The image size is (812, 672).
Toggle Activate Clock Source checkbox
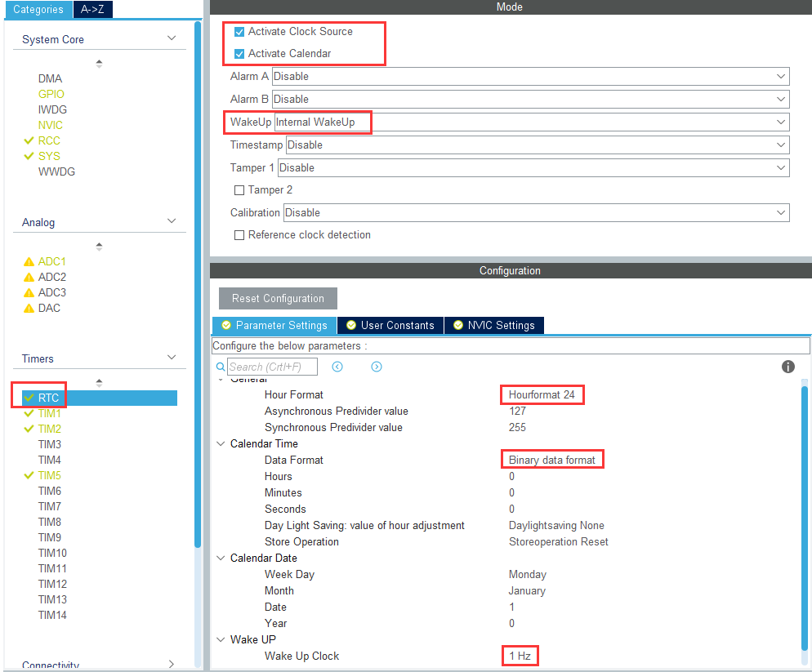(x=239, y=32)
